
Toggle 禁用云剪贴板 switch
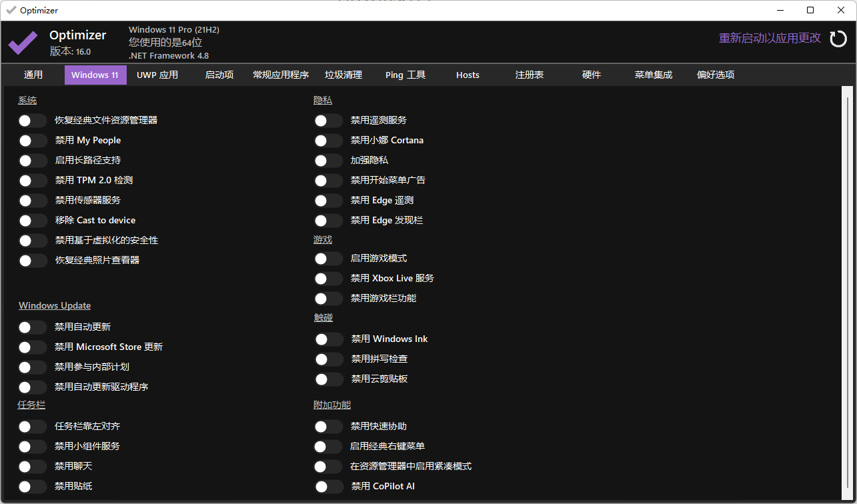click(x=329, y=379)
